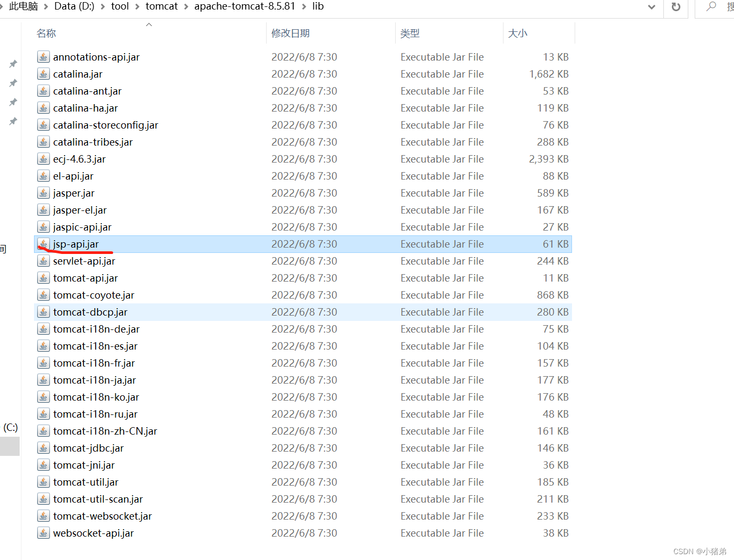The width and height of the screenshot is (734, 560).
Task: Sort files by 类型 column
Action: pyautogui.click(x=410, y=33)
